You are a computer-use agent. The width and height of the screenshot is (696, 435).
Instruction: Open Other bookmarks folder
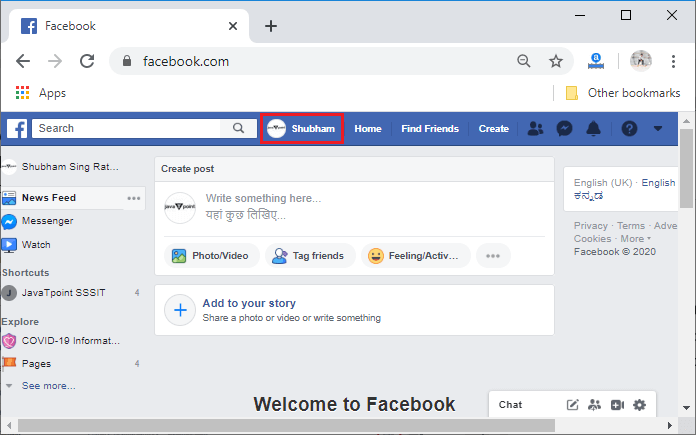(623, 93)
